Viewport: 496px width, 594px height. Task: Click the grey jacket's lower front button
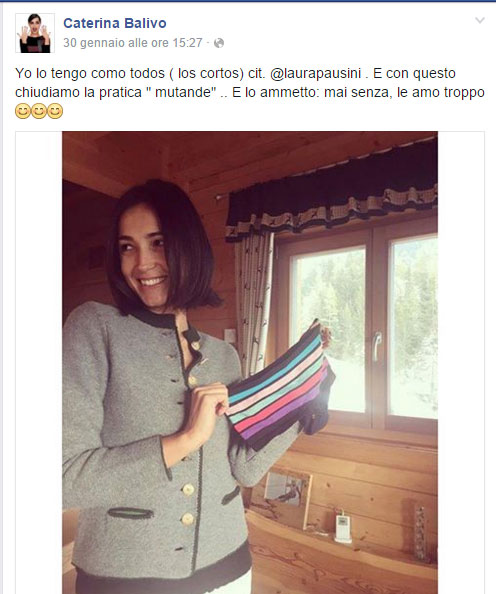coord(187,519)
